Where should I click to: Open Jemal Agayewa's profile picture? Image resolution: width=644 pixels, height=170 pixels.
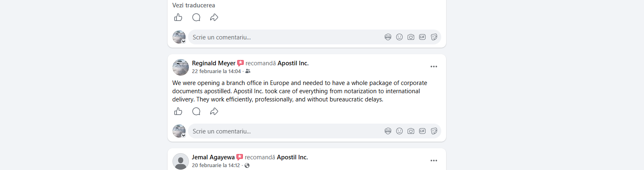180,161
